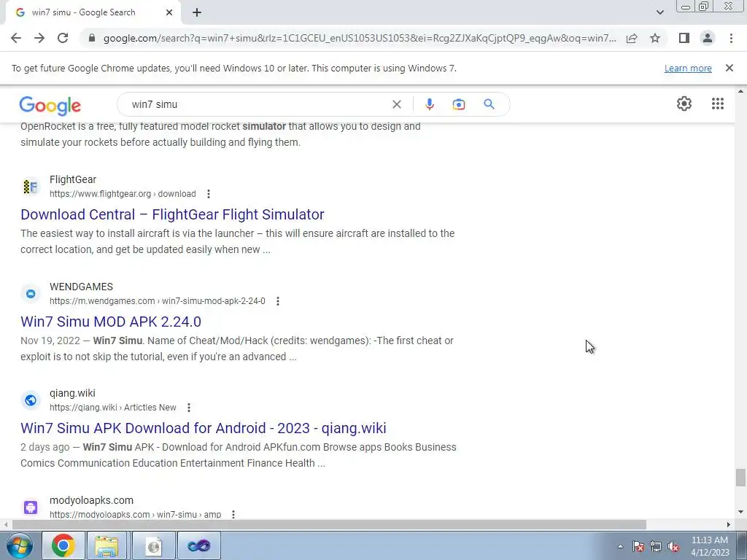Image resolution: width=747 pixels, height=560 pixels.
Task: Bookmark this page with the star
Action: tap(655, 38)
